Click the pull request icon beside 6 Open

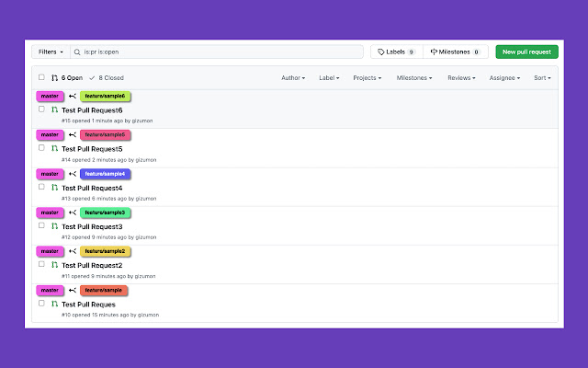pyautogui.click(x=54, y=77)
